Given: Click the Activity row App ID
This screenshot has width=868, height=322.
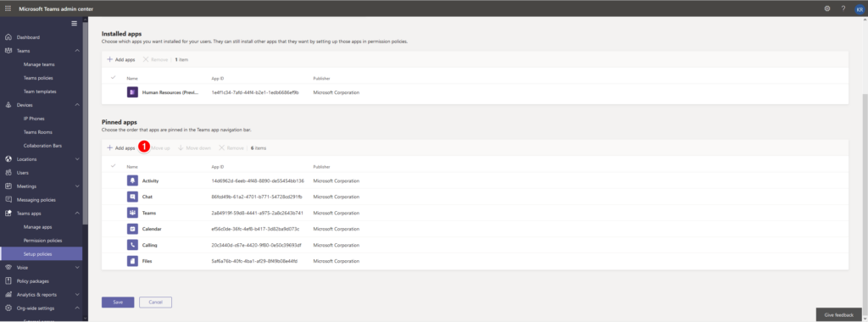Looking at the screenshot, I should click(258, 181).
